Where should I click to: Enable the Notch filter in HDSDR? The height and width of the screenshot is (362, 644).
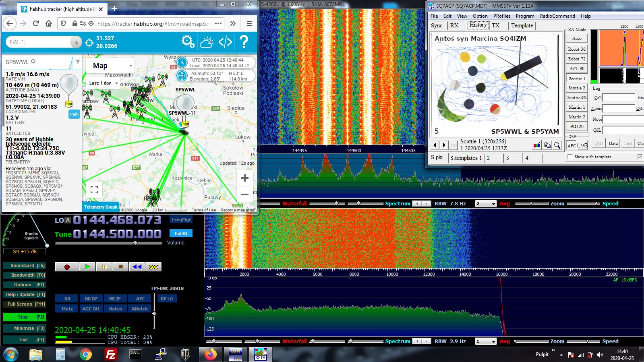coord(115,309)
